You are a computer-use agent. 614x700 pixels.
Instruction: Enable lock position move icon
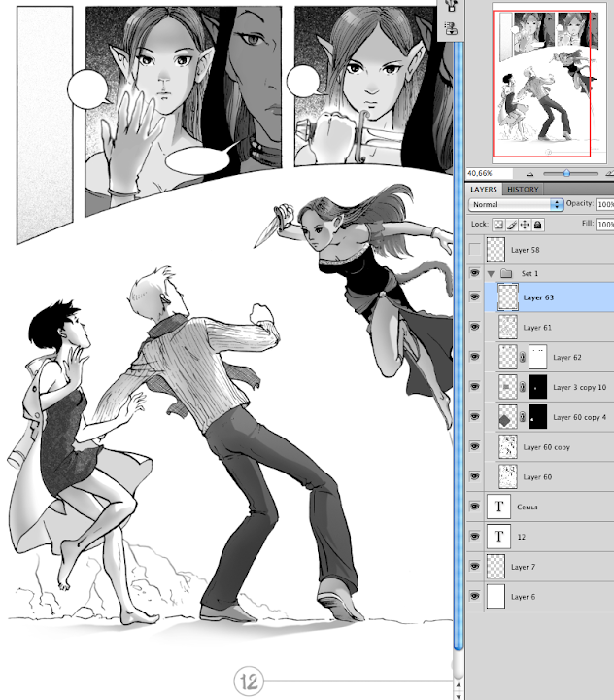(x=525, y=225)
